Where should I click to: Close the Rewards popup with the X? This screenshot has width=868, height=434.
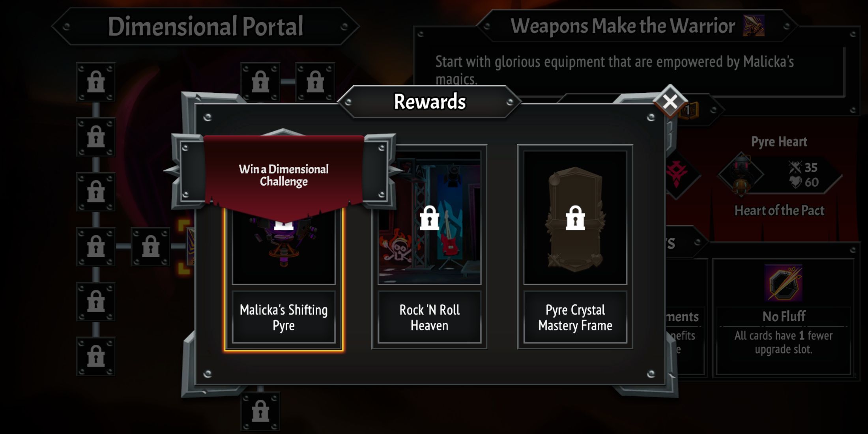(x=670, y=101)
